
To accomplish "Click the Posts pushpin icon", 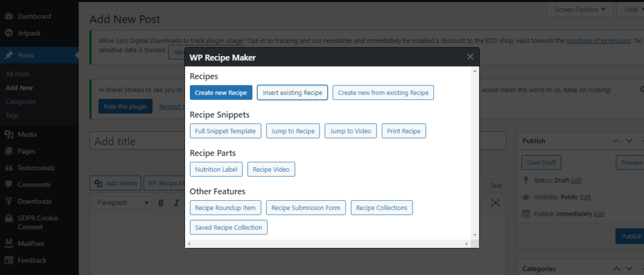I will pyautogui.click(x=9, y=55).
